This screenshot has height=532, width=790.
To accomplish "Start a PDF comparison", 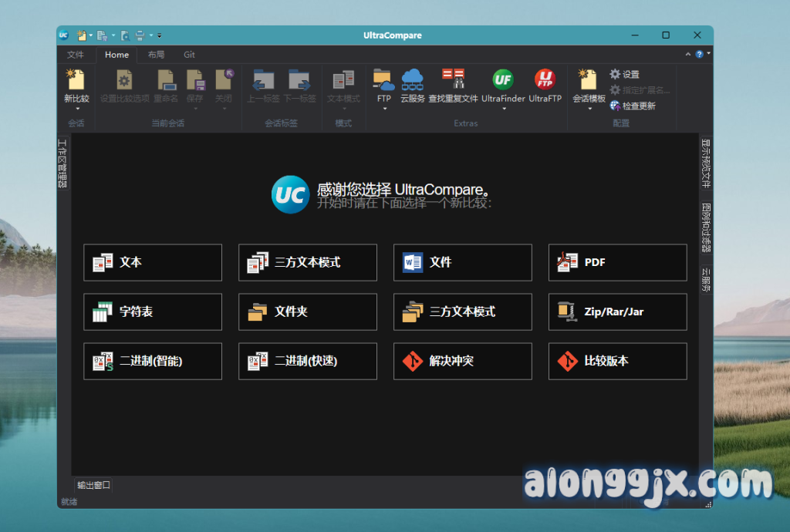I will click(617, 262).
